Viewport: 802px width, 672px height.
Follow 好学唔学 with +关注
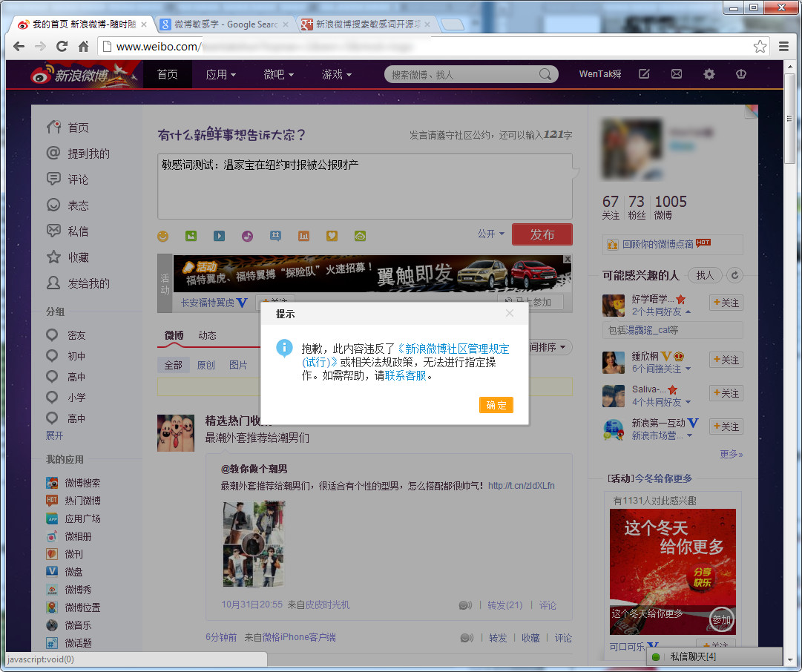click(726, 303)
